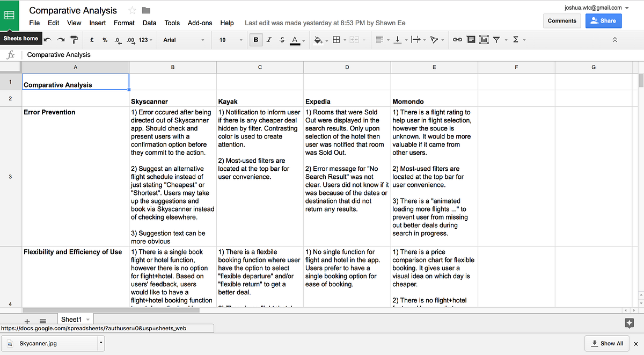Viewport: 644px width, 355px height.
Task: Toggle strikethrough formatting
Action: click(x=282, y=40)
